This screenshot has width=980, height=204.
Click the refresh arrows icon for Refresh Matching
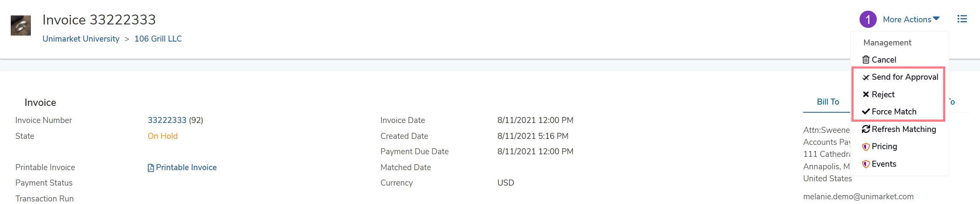click(x=866, y=129)
